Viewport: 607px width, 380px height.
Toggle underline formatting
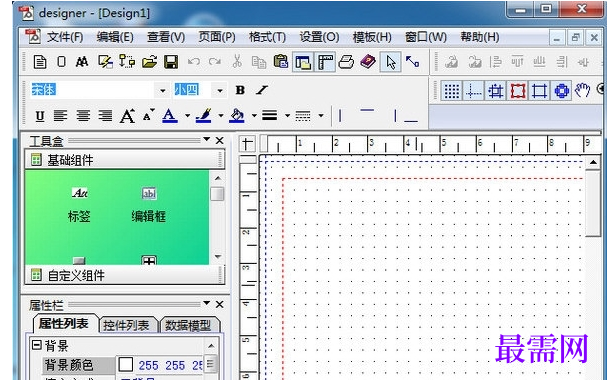[x=40, y=116]
